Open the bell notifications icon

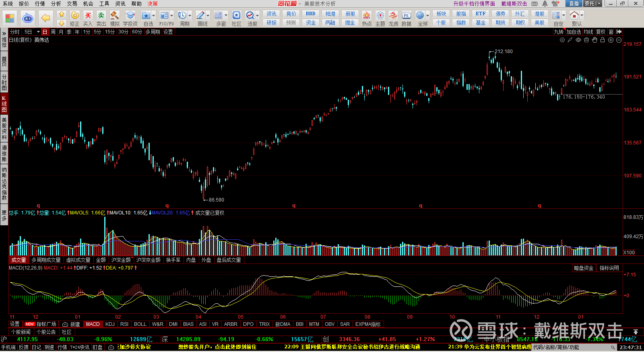(x=545, y=4)
